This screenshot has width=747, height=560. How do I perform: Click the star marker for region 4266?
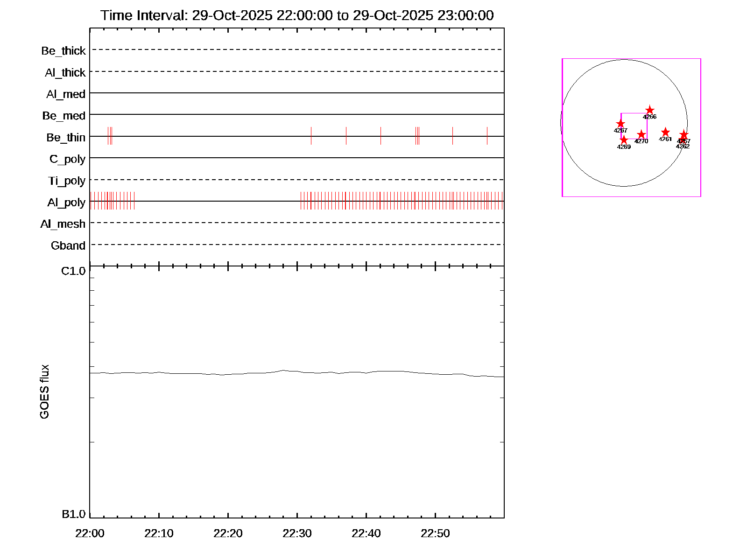coord(649,110)
